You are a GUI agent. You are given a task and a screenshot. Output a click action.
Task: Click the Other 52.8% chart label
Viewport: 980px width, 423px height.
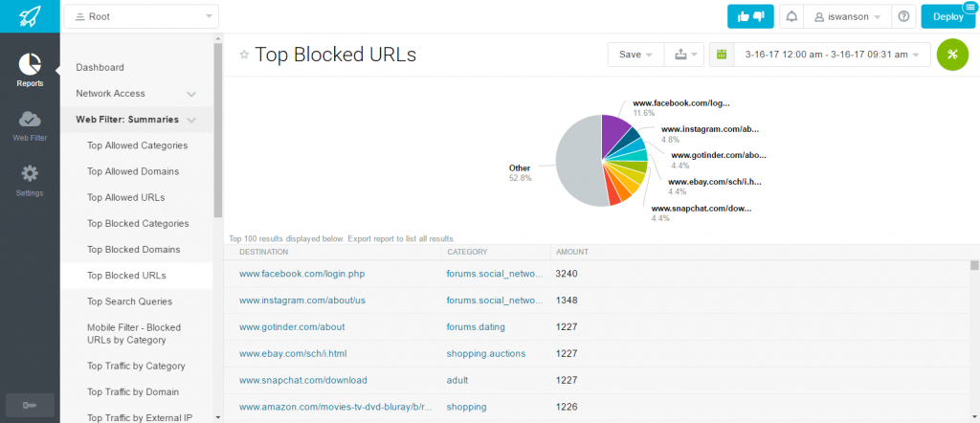coord(520,173)
